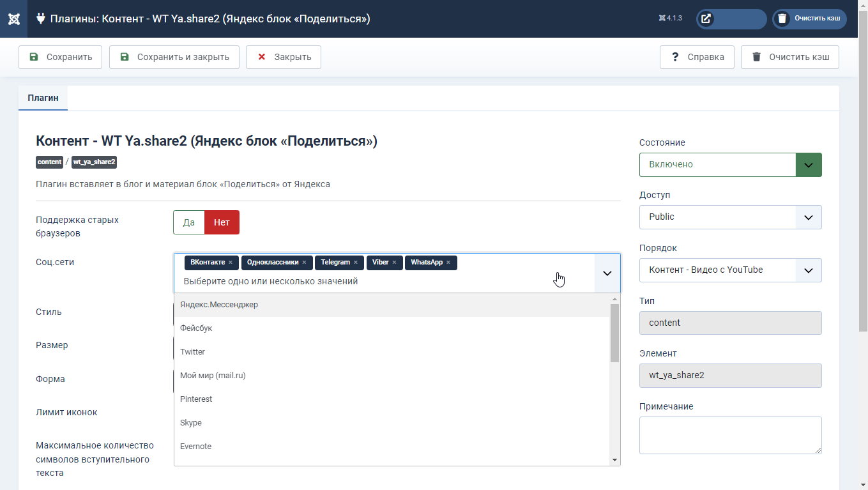Click the trash icon in the header
The width and height of the screenshot is (868, 490).
coord(782,19)
